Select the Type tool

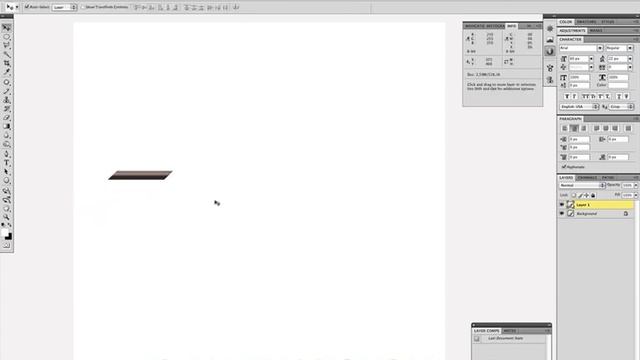[7, 163]
